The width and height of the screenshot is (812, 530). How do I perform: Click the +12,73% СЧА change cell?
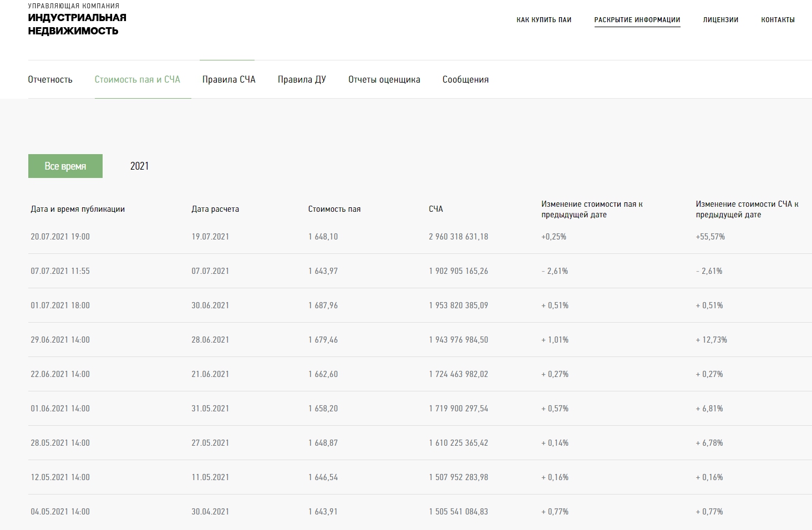pos(711,340)
